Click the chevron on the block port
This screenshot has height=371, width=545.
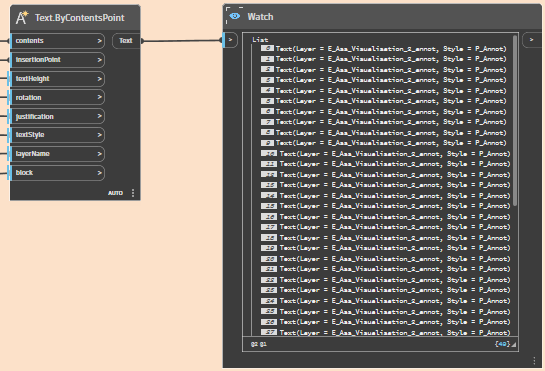click(99, 172)
